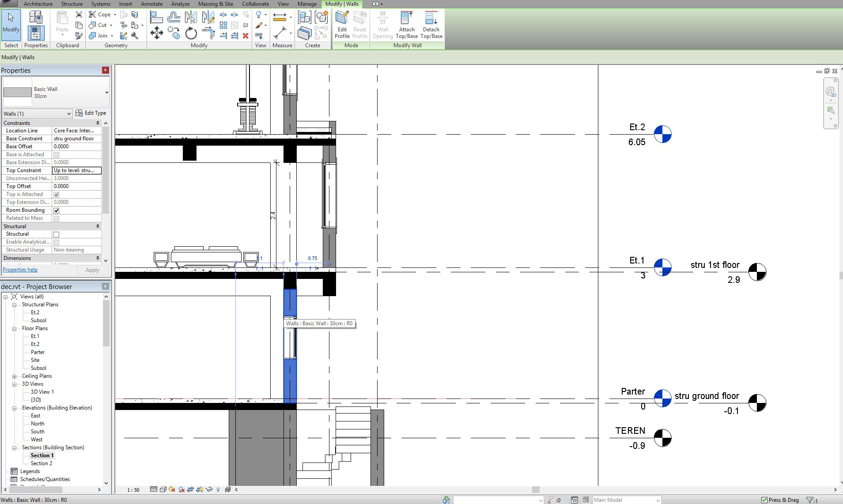Click the Align tool icon
The height and width of the screenshot is (504, 843).
click(156, 18)
